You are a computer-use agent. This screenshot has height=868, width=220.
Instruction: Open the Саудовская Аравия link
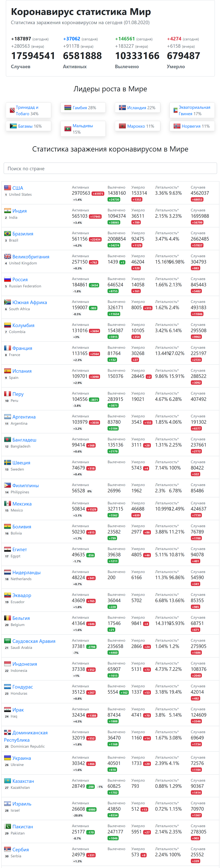[34, 641]
